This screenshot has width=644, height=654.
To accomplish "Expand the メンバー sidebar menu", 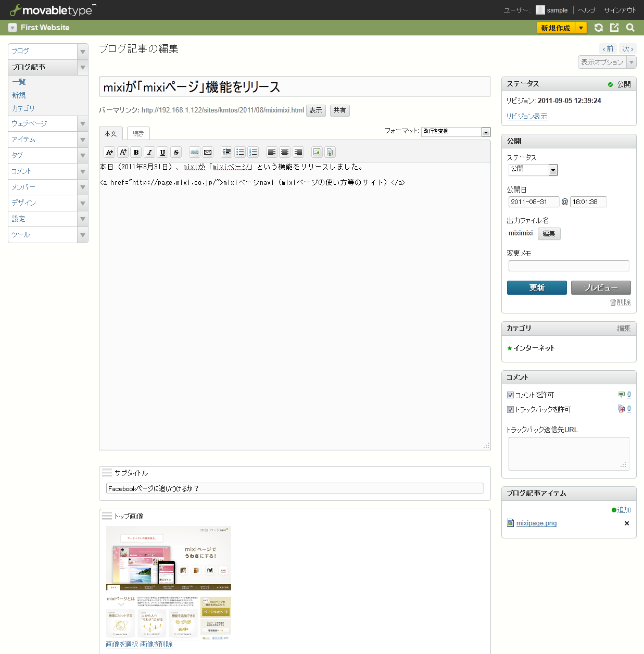I will point(83,187).
